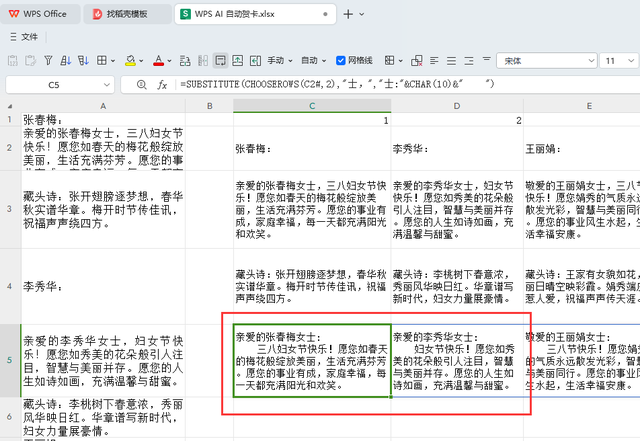
Task: Select column C header
Action: pyautogui.click(x=312, y=106)
